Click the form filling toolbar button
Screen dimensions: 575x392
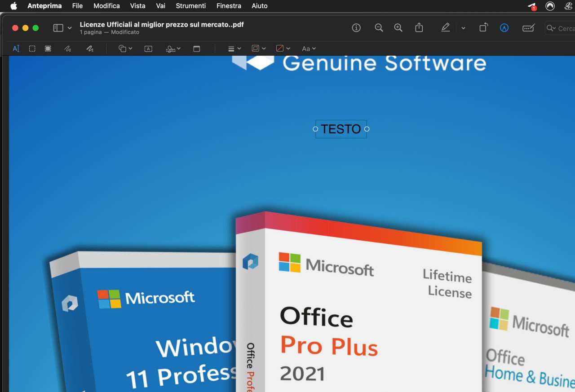coord(528,28)
